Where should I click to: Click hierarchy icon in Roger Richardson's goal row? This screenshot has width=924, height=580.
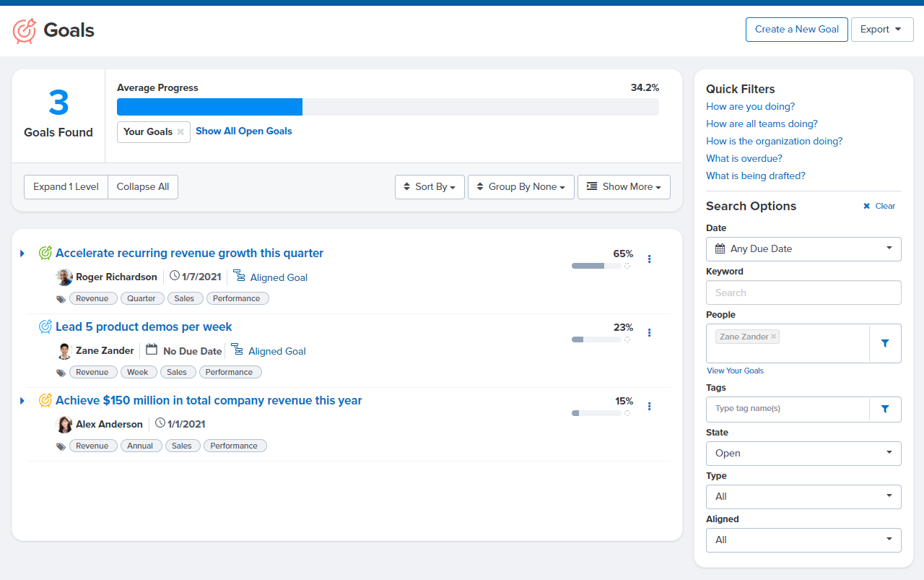click(239, 277)
